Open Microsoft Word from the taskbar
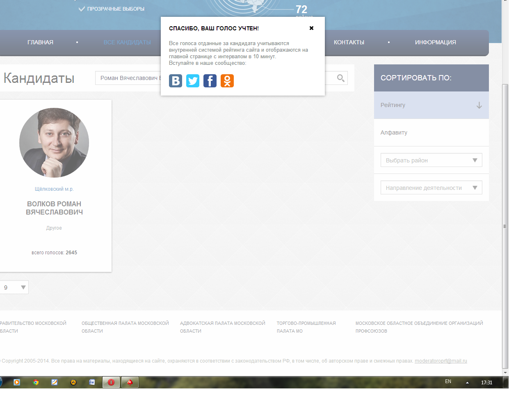Image resolution: width=525 pixels, height=420 pixels. 92,382
